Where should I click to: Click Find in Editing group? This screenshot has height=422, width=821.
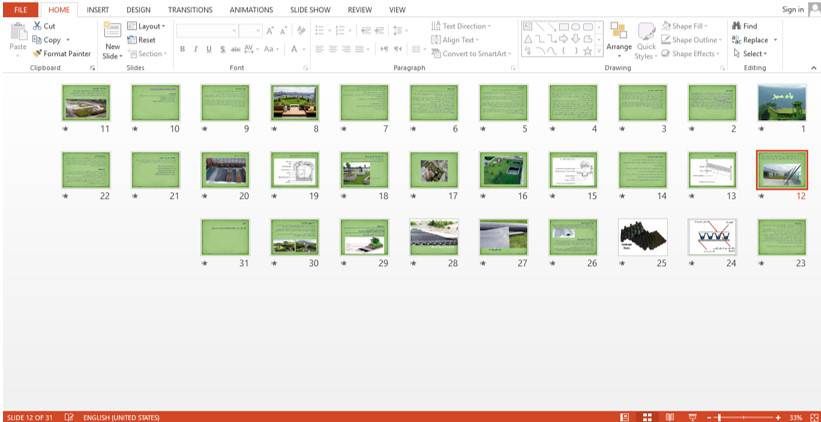tap(745, 26)
